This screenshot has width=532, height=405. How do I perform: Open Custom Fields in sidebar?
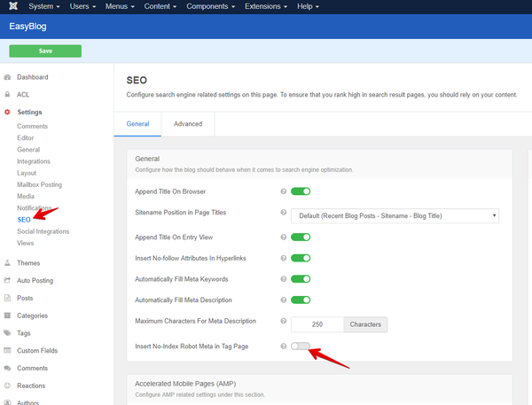pos(37,351)
